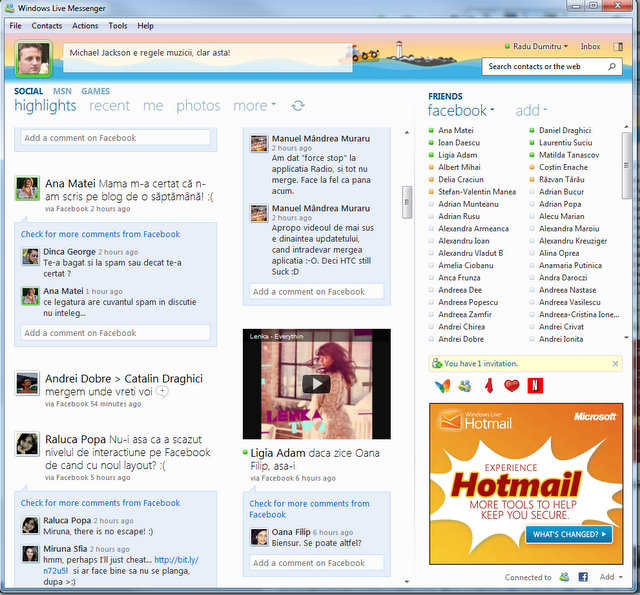Open the Actions menu
The height and width of the screenshot is (595, 640).
pos(85,26)
